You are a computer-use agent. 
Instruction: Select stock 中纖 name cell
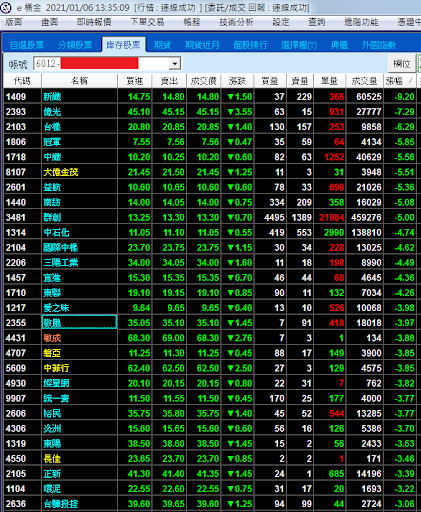(x=79, y=157)
